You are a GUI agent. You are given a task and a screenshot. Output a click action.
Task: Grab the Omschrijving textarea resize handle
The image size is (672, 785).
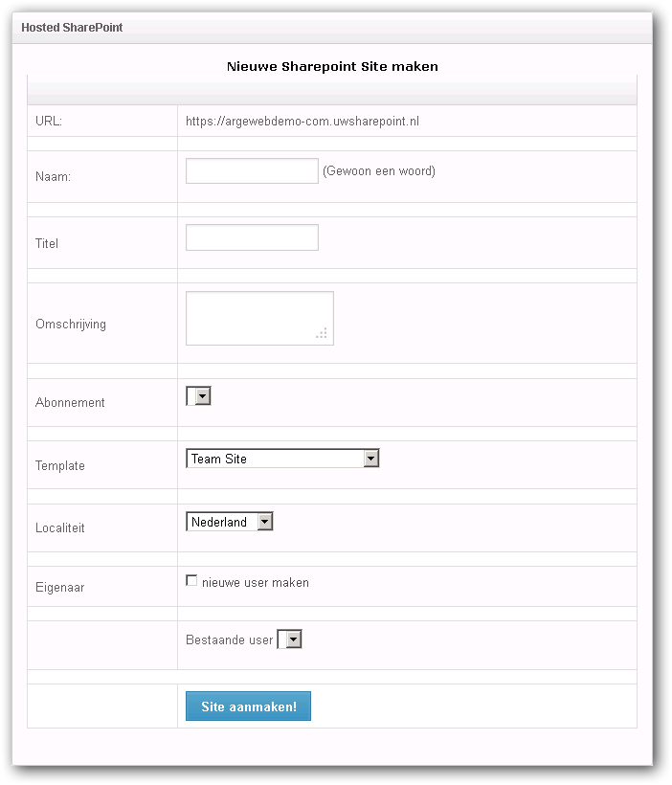(x=322, y=333)
